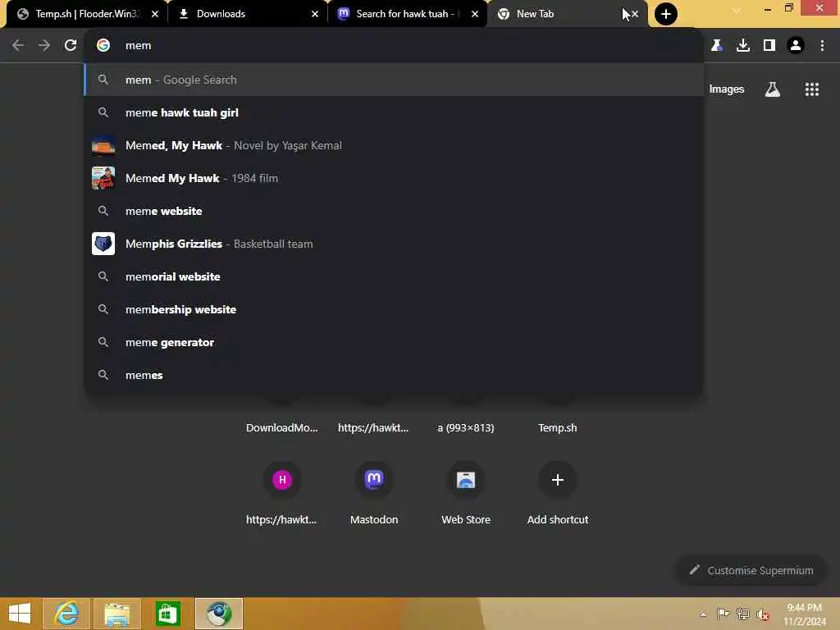840x630 pixels.
Task: Open Search Labs flask icon beside Images
Action: click(x=772, y=89)
